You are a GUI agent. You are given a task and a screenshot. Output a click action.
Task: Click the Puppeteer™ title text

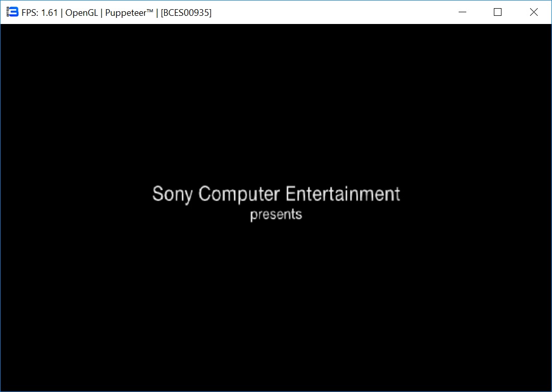coord(129,13)
